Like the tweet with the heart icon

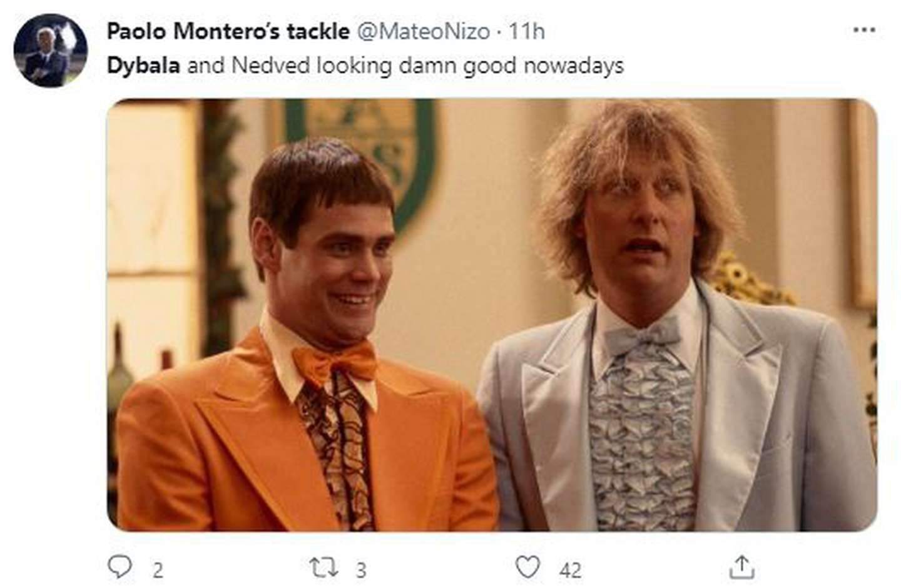[527, 567]
